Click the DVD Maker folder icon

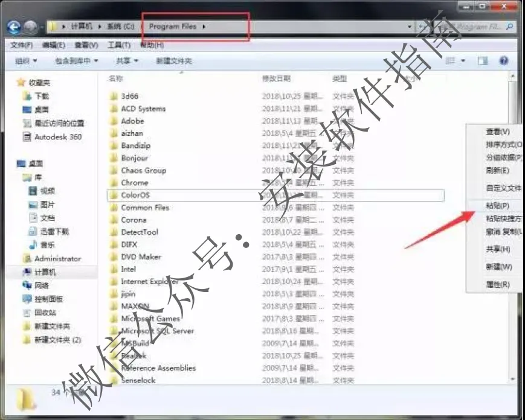coord(114,257)
